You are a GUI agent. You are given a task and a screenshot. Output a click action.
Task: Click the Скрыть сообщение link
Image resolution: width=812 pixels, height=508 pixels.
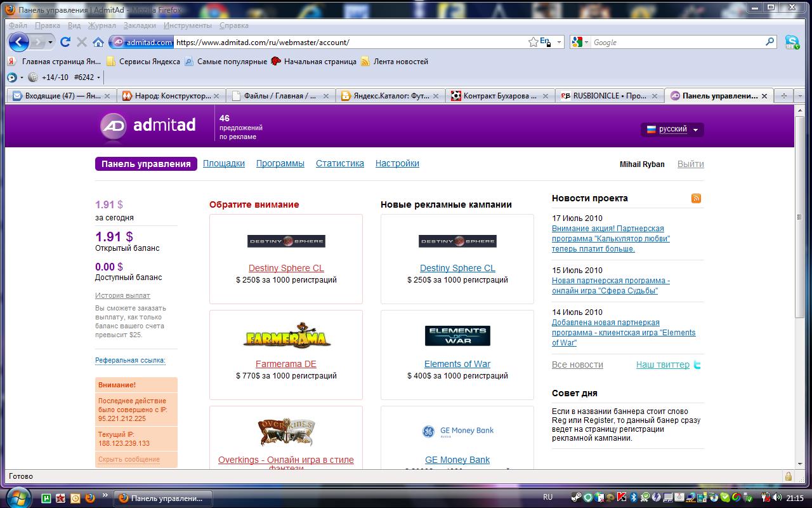click(129, 459)
